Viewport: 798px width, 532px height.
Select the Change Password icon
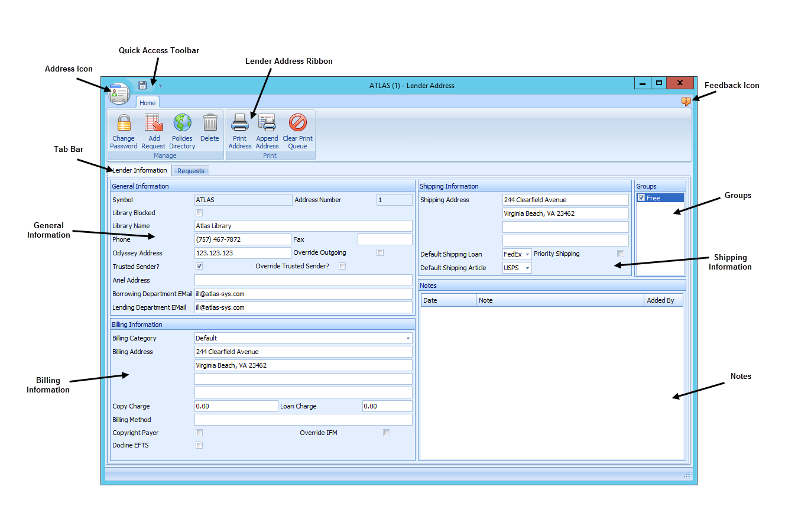(123, 131)
